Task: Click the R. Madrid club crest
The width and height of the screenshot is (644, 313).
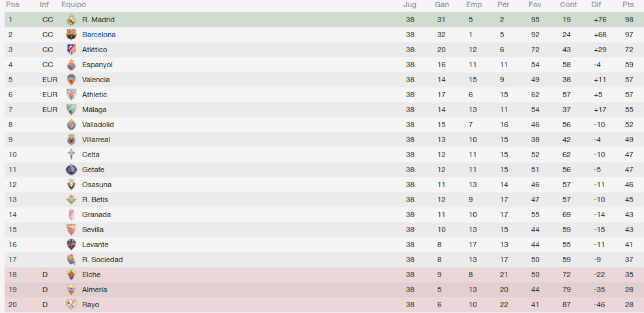Action: pyautogui.click(x=72, y=20)
